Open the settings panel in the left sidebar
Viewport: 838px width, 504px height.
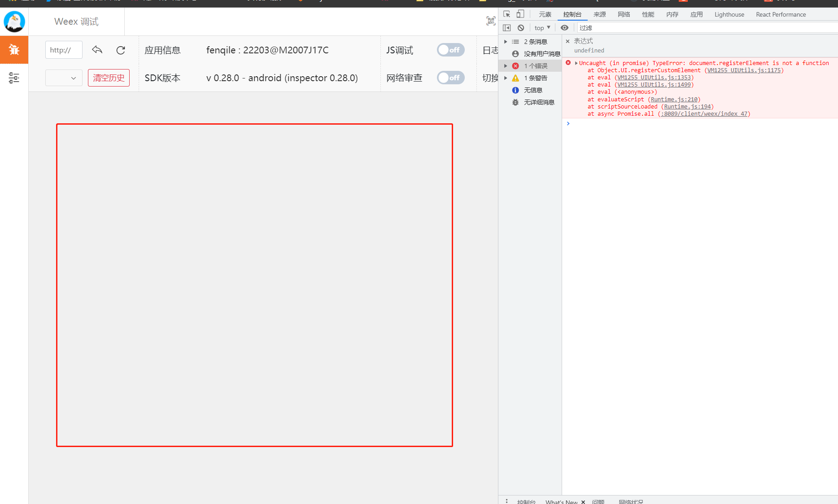point(14,78)
